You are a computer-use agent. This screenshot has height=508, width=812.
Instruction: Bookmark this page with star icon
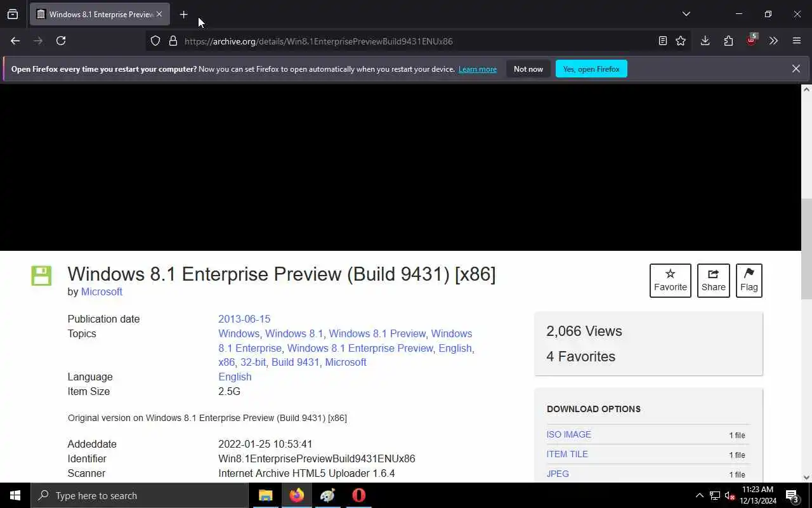point(681,41)
